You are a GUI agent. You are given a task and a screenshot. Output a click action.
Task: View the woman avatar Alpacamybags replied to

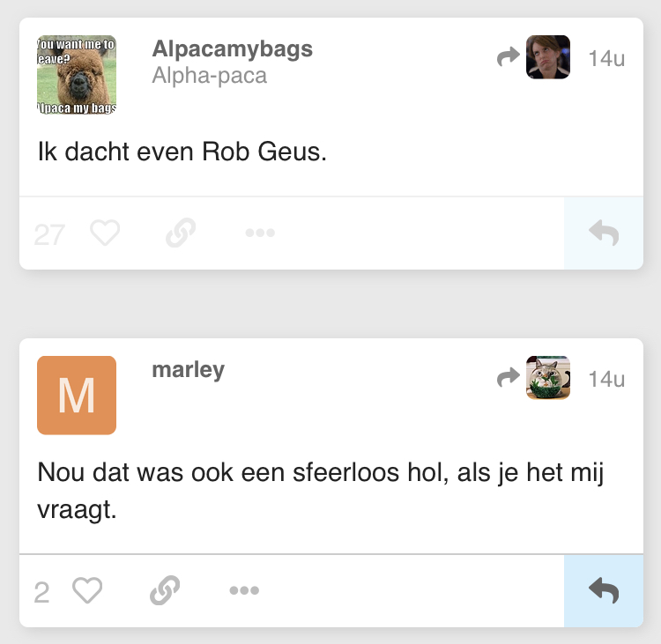pos(548,57)
